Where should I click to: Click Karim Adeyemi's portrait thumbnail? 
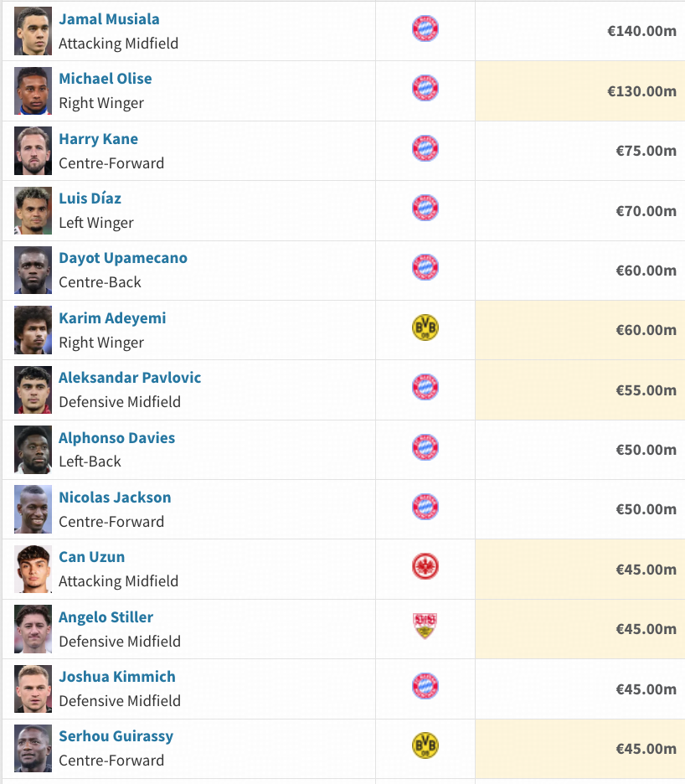(33, 330)
